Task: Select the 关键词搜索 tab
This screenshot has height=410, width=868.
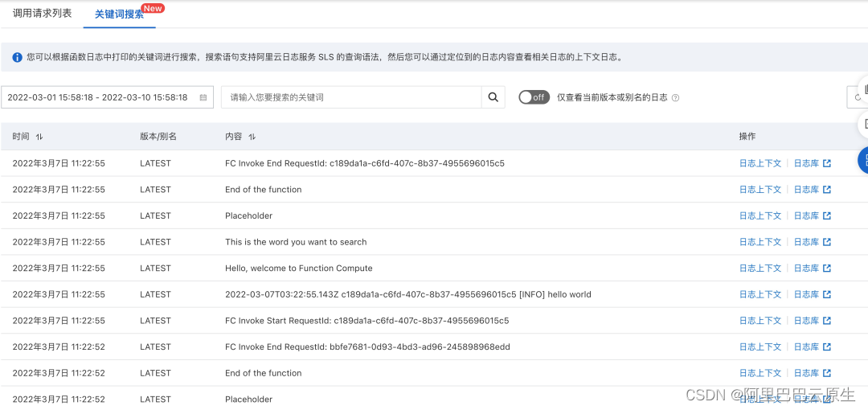Action: pos(119,14)
